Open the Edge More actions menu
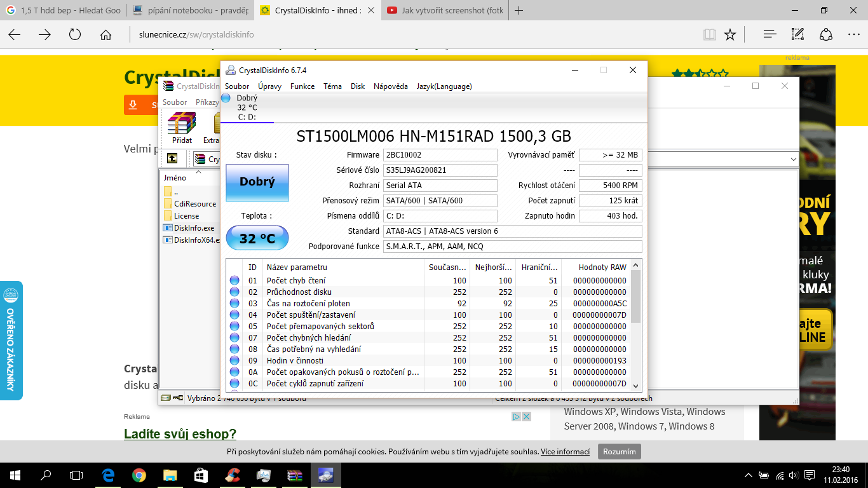The height and width of the screenshot is (488, 868). (853, 34)
